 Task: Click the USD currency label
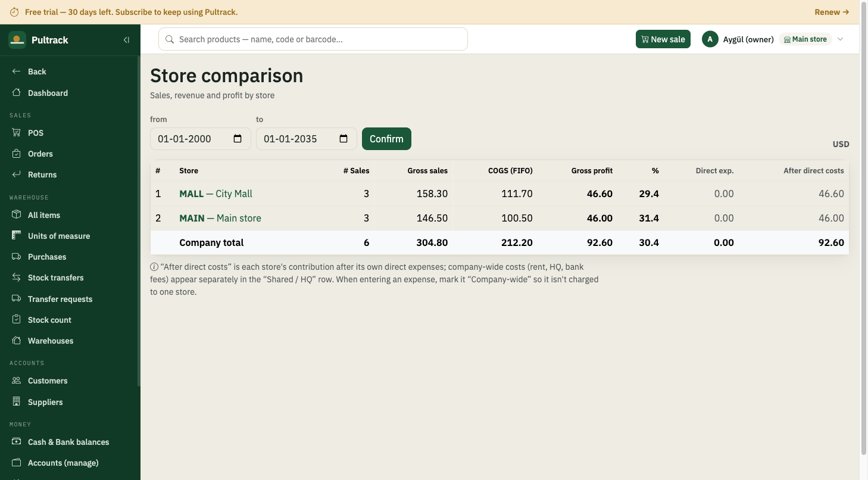(x=841, y=144)
